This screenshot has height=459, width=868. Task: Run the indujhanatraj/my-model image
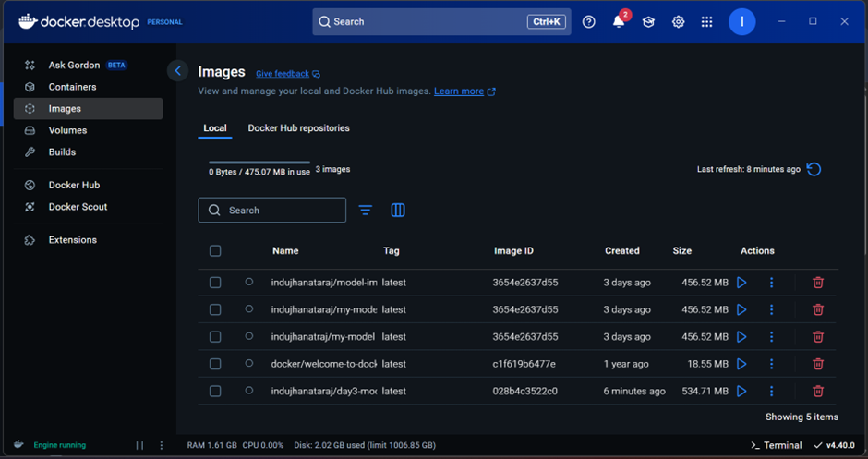pyautogui.click(x=741, y=337)
